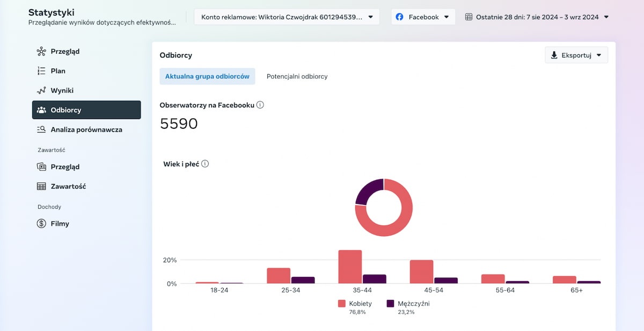Open the Facebook platform selector dropdown
This screenshot has width=644, height=331.
pyautogui.click(x=422, y=17)
